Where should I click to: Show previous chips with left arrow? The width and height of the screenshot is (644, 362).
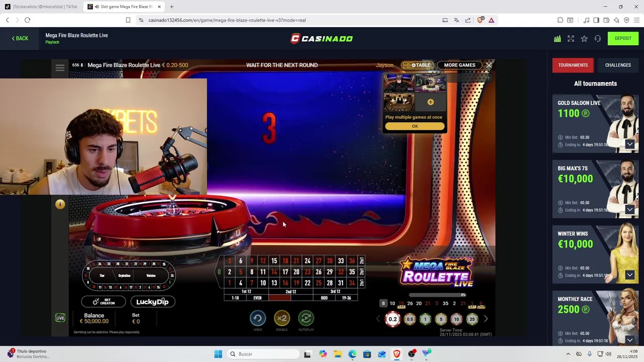click(x=378, y=319)
